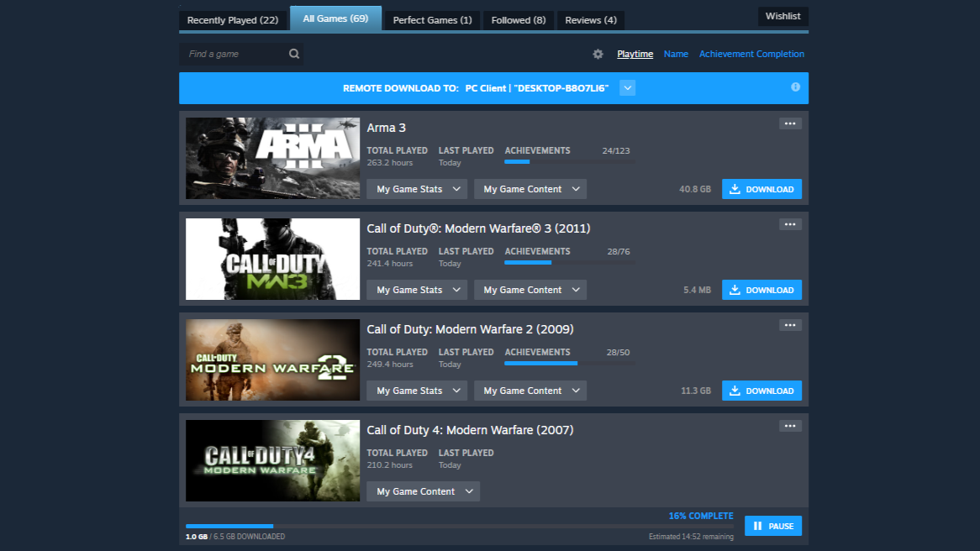The image size is (980, 551).
Task: Click Arma 3 achievements progress bar
Action: (x=569, y=162)
